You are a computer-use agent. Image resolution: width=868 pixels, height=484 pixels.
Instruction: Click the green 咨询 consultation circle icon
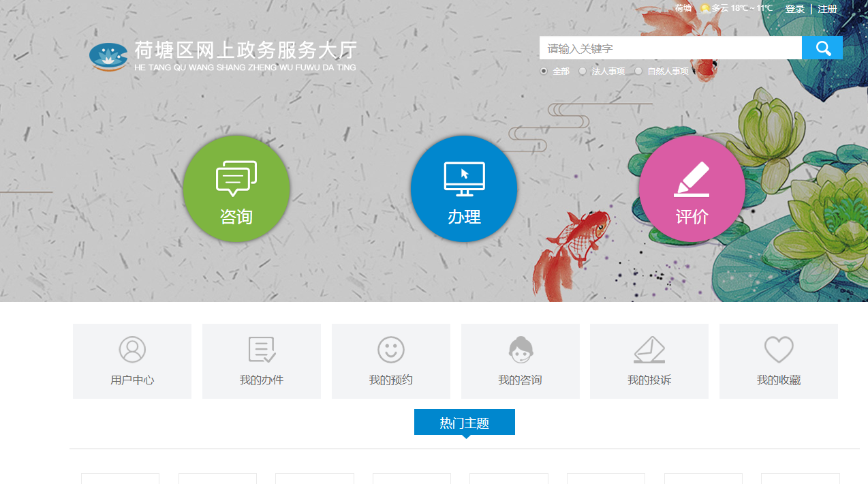click(236, 189)
